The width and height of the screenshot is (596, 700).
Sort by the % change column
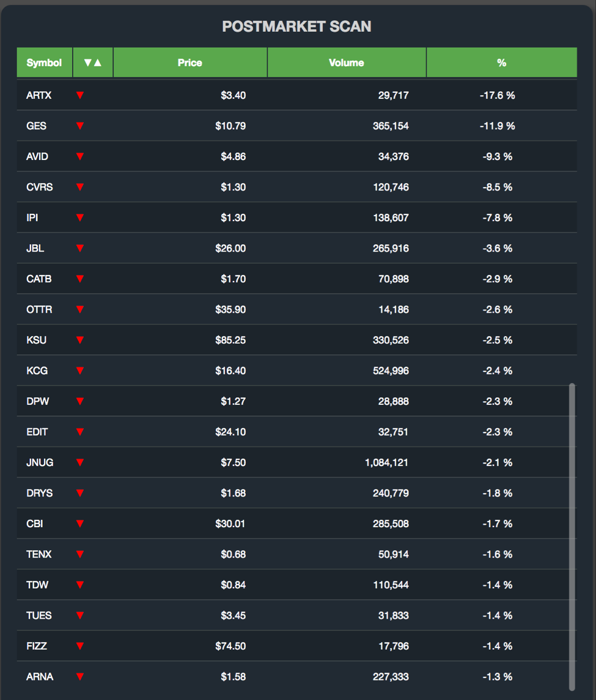point(501,63)
